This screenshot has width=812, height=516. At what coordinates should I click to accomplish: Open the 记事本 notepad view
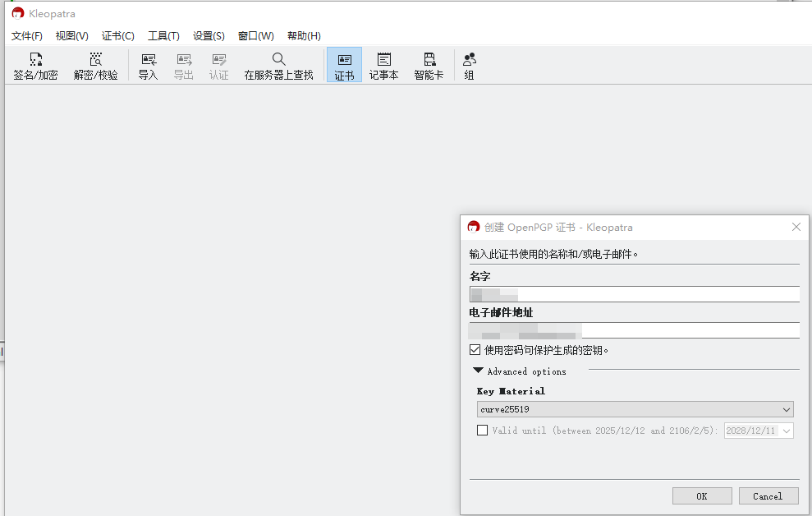(383, 66)
